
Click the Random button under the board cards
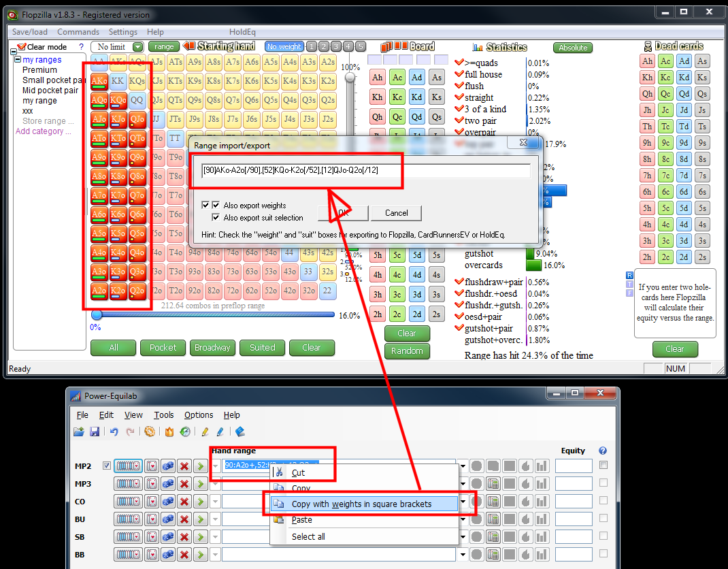coord(407,351)
